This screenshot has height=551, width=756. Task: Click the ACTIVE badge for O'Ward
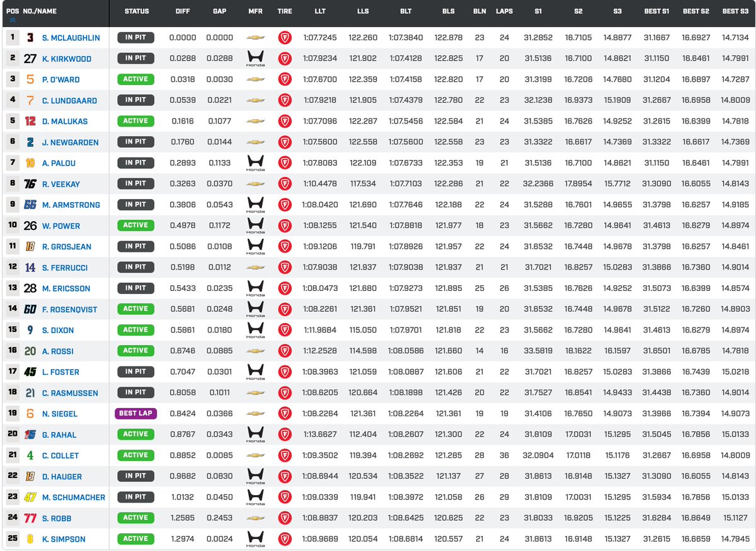tap(135, 79)
